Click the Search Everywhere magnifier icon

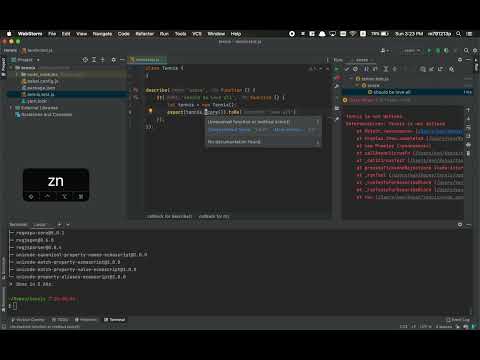coord(466,51)
